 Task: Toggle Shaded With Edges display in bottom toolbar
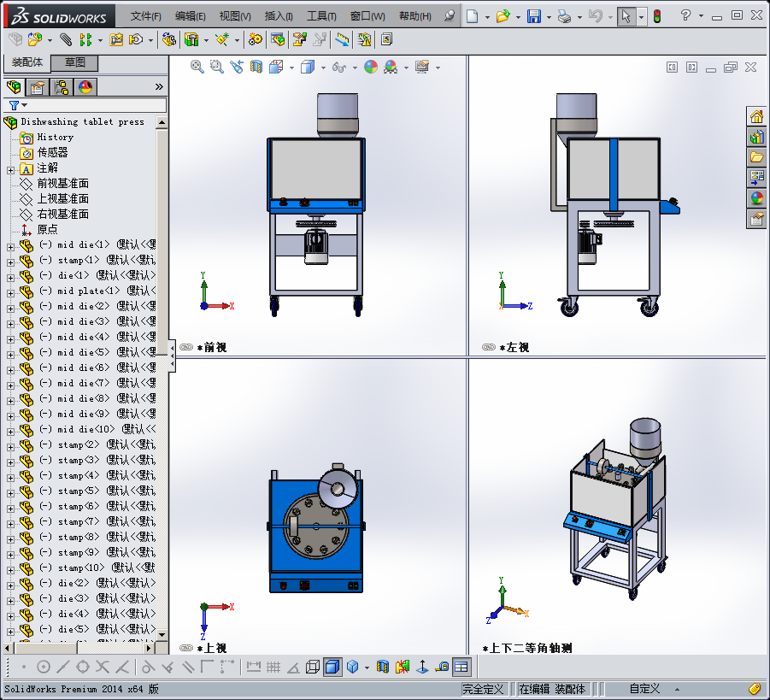pos(332,667)
